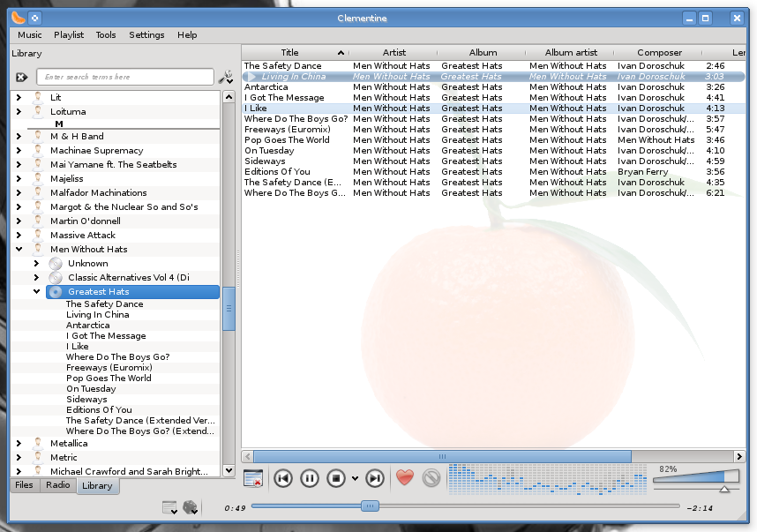Screen dimensions: 757x532
Task: Open the stop-after options arrow
Action: pos(355,479)
